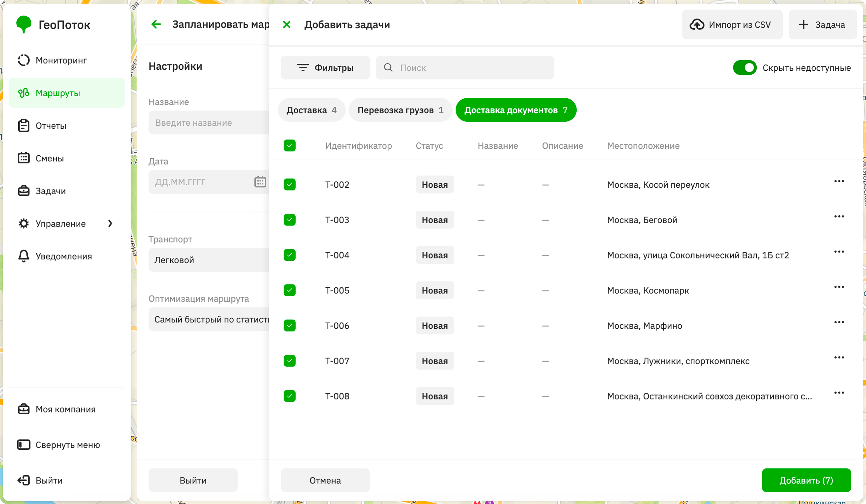866x504 pixels.
Task: Click the Добавить (7) button
Action: point(806,480)
